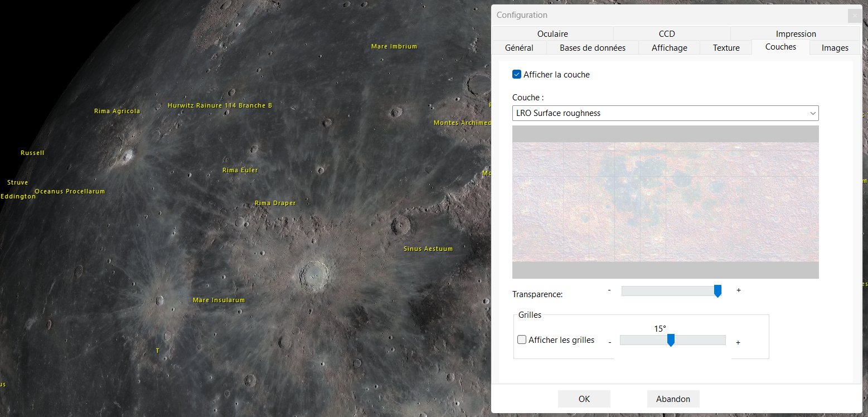This screenshot has width=868, height=417.
Task: Click the Rima Draper label
Action: click(275, 203)
